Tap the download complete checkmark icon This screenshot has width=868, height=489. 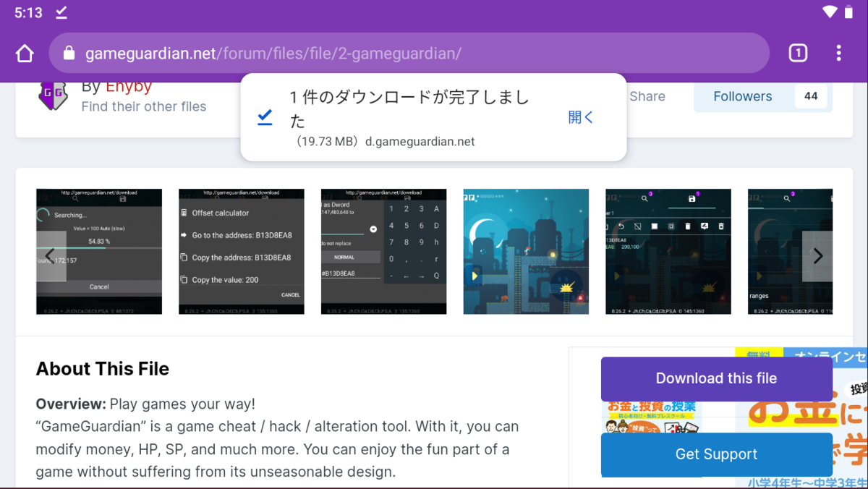point(265,117)
